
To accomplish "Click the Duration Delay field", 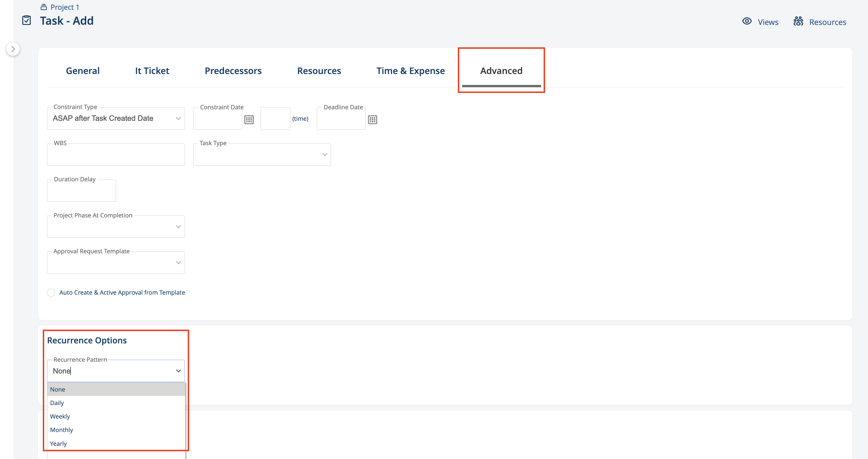I will [81, 191].
